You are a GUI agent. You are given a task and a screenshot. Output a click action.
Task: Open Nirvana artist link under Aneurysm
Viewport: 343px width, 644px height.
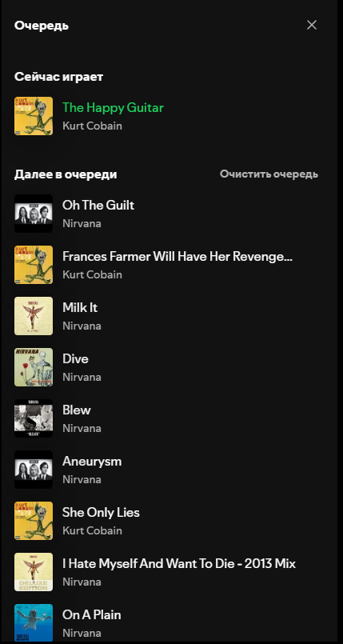[x=82, y=479]
